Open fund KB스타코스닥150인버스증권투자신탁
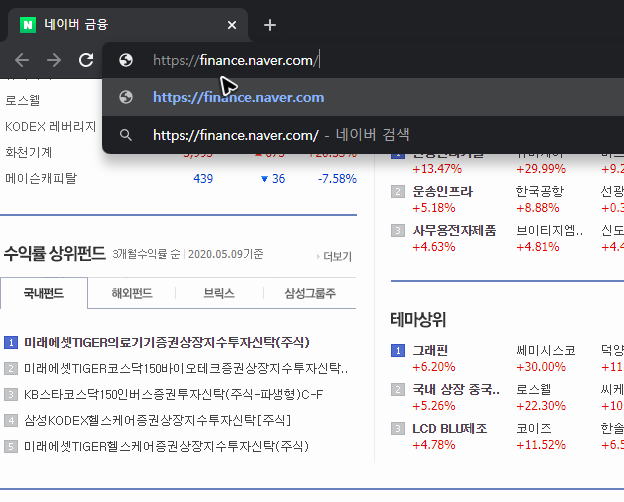 [174, 394]
